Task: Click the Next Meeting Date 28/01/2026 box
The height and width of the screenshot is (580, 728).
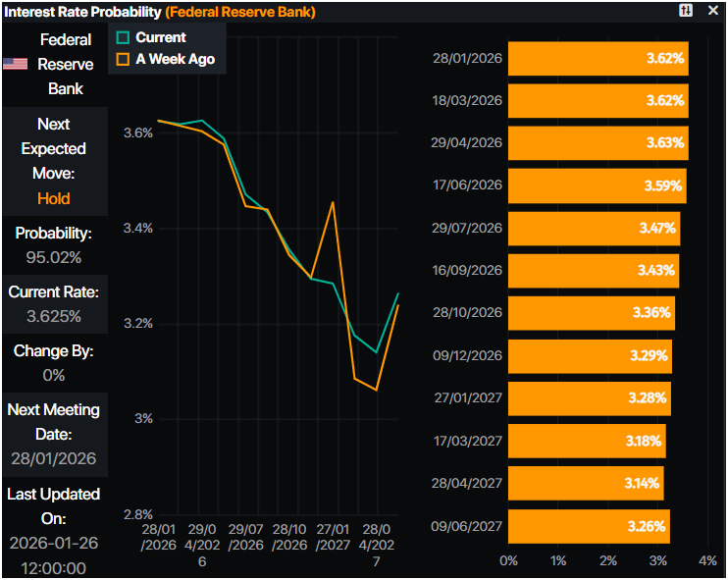Action: tap(54, 458)
